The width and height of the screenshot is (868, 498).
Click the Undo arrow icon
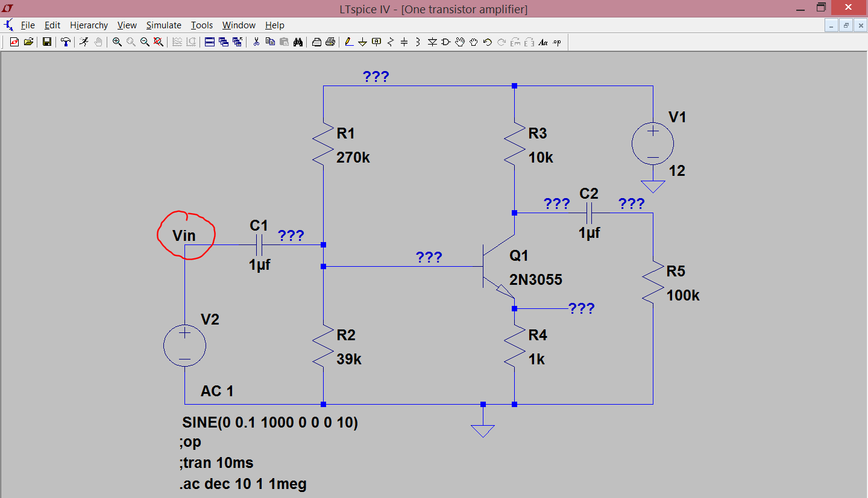pos(488,42)
